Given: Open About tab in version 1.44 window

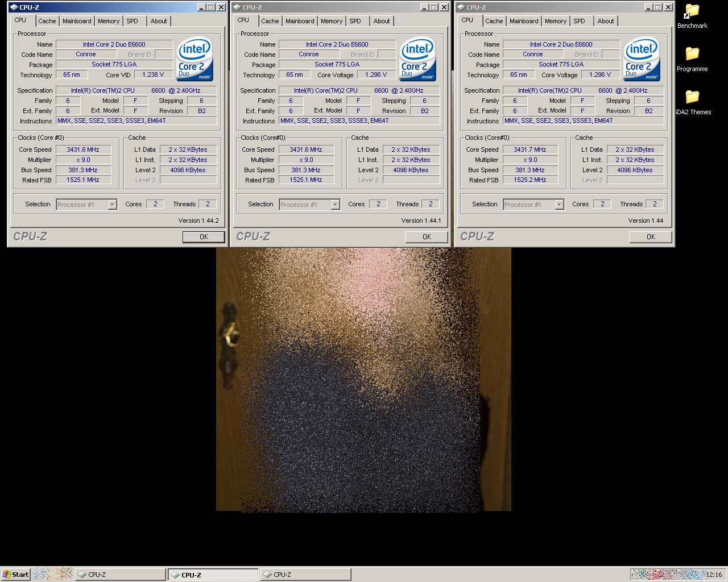Looking at the screenshot, I should (x=606, y=21).
